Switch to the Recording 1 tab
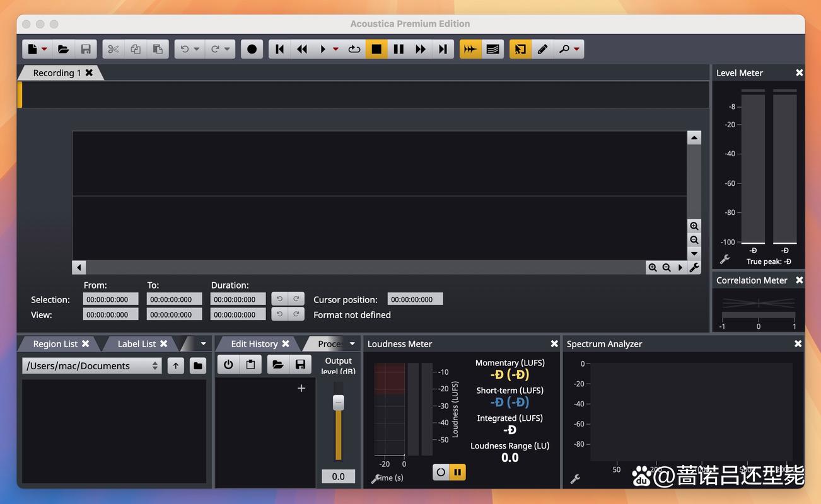This screenshot has width=821, height=504. point(57,73)
